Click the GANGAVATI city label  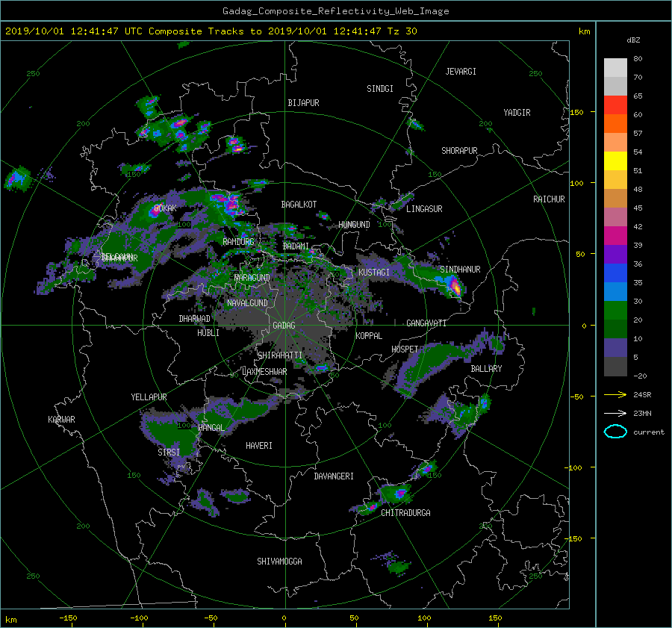[x=426, y=323]
